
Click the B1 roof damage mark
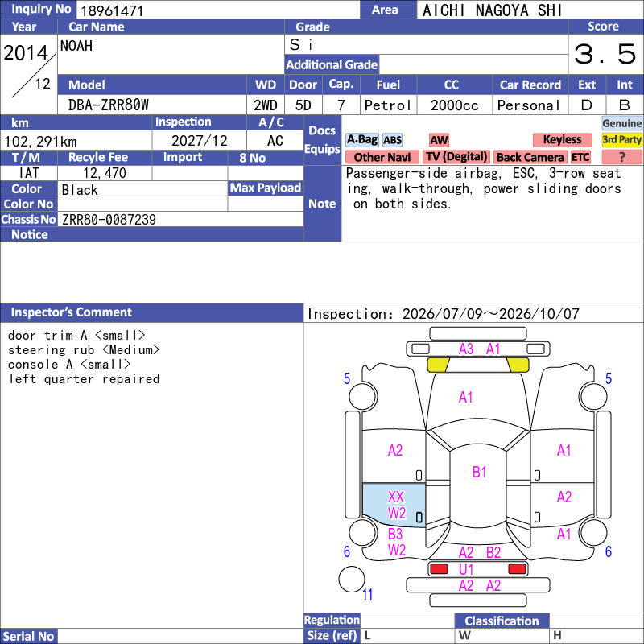point(479,472)
